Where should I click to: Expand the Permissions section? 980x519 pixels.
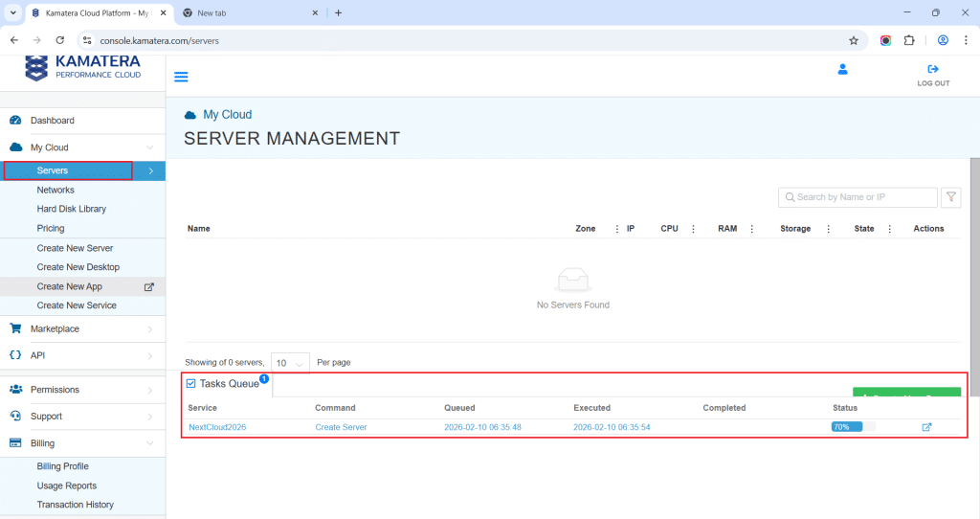coord(150,390)
